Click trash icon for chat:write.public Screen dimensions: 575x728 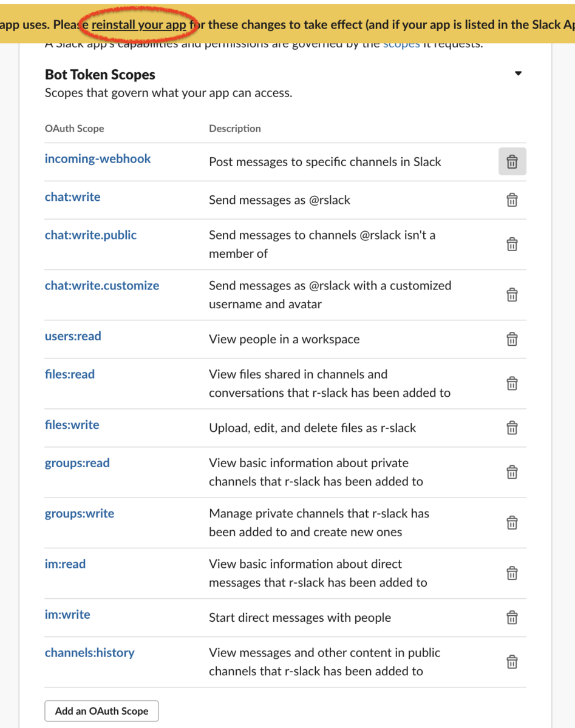tap(512, 244)
